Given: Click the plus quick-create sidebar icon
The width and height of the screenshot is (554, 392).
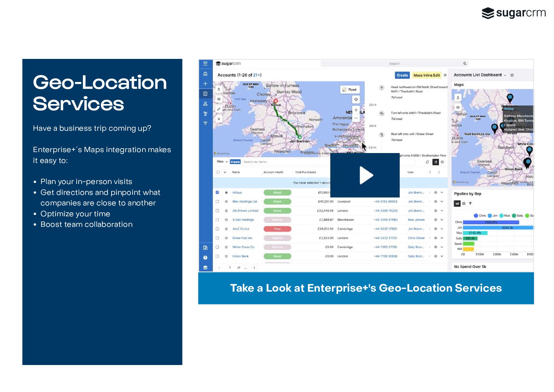Looking at the screenshot, I should coord(205,84).
